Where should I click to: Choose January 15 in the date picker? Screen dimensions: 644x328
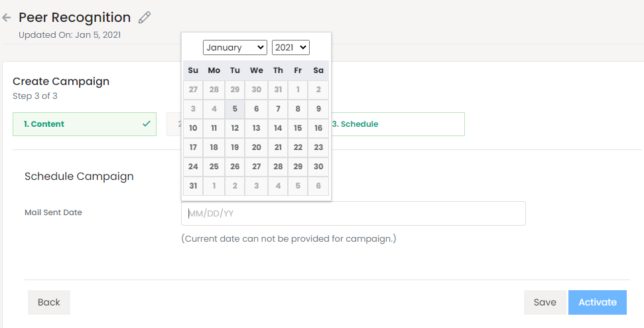tap(298, 128)
